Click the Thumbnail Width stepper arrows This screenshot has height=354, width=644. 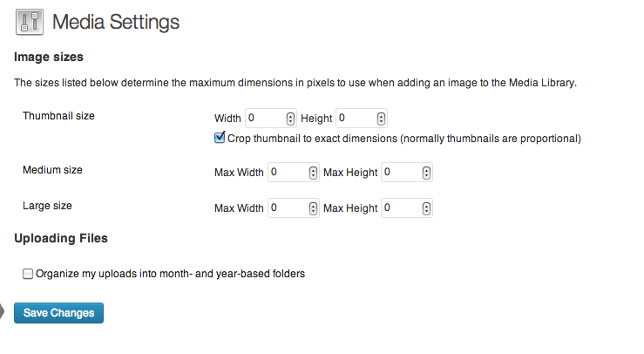pos(290,119)
